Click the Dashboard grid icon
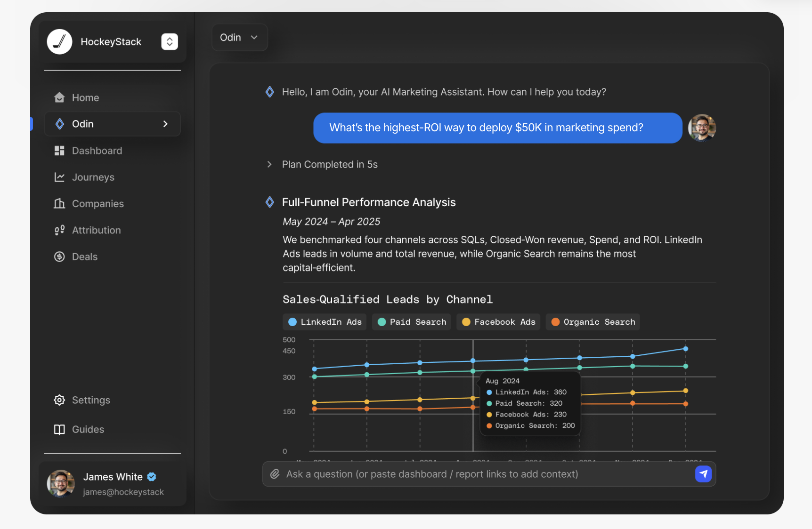Viewport: 812px width, 529px height. (x=59, y=151)
